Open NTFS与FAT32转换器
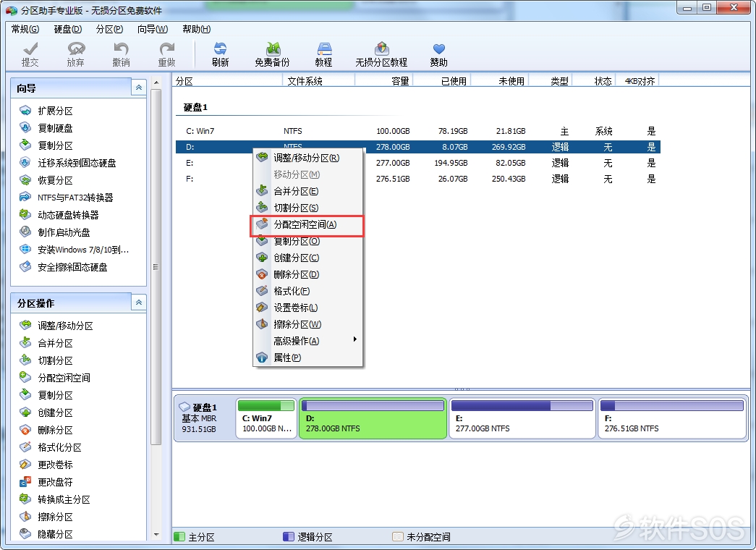 click(67, 198)
